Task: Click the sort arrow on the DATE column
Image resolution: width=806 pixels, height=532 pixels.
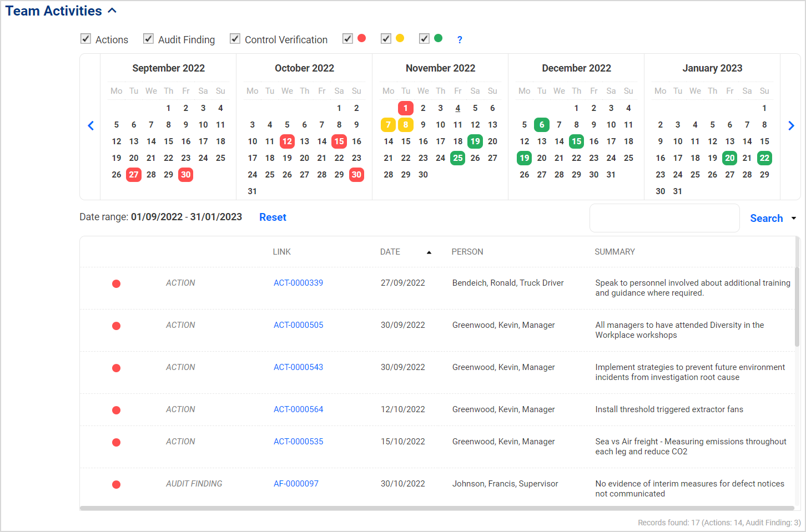Action: click(x=429, y=251)
